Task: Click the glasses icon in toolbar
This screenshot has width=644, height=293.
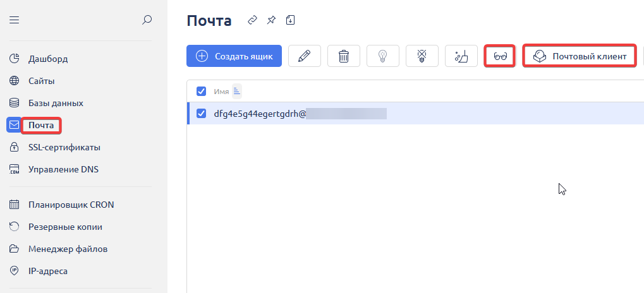Action: 501,56
